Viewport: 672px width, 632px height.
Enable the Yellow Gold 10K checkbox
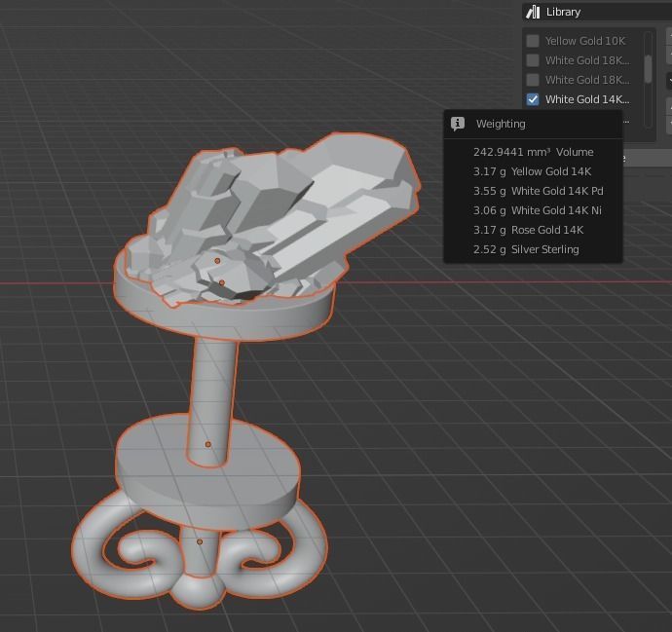(533, 41)
